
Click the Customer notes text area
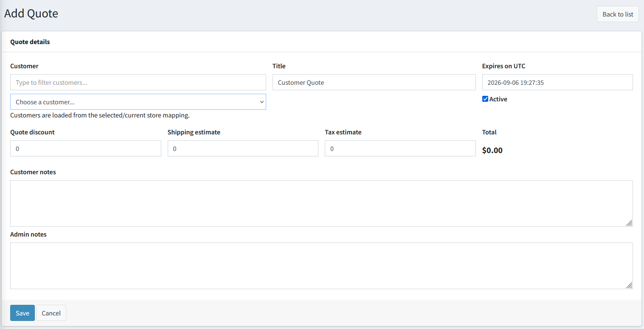click(321, 204)
